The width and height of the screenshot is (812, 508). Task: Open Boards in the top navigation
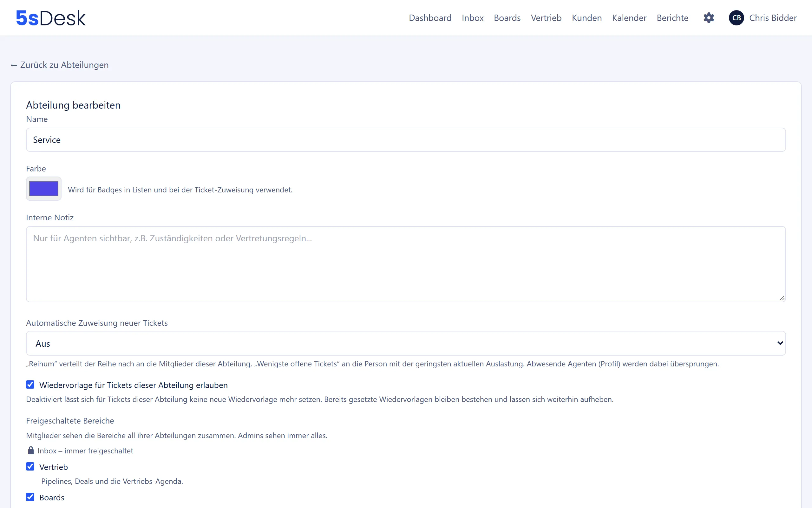507,18
